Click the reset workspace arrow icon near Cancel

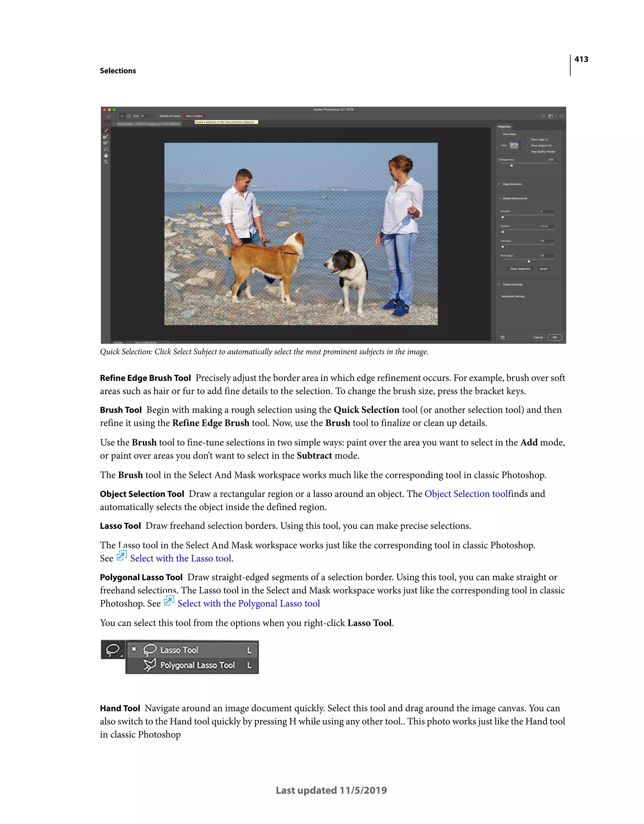point(502,338)
